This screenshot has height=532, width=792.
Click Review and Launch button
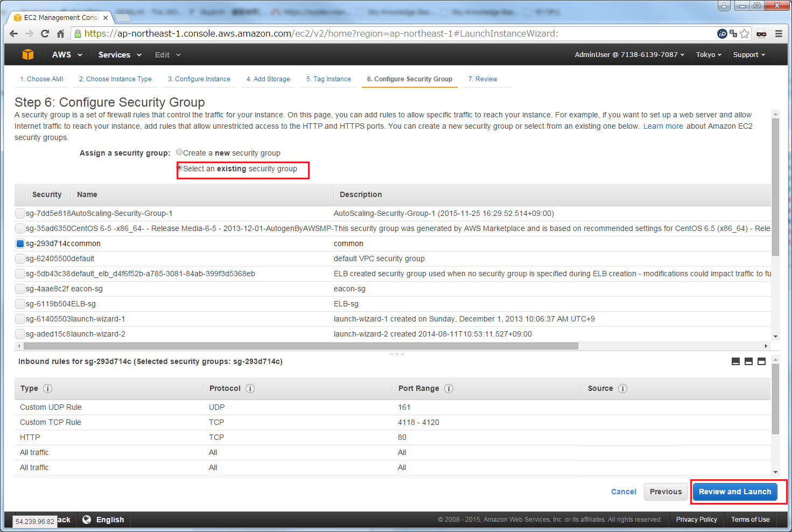735,492
